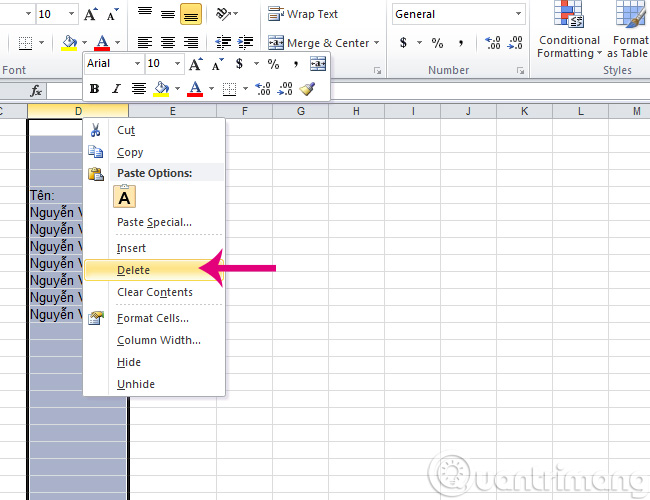This screenshot has height=500, width=650.
Task: Click the ribbon Center text icon
Action: (168, 42)
